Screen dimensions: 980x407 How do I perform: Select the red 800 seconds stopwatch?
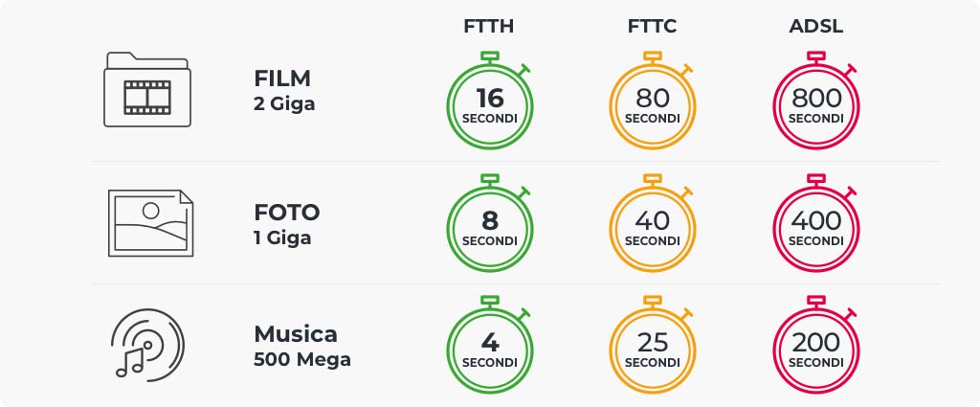tap(815, 101)
